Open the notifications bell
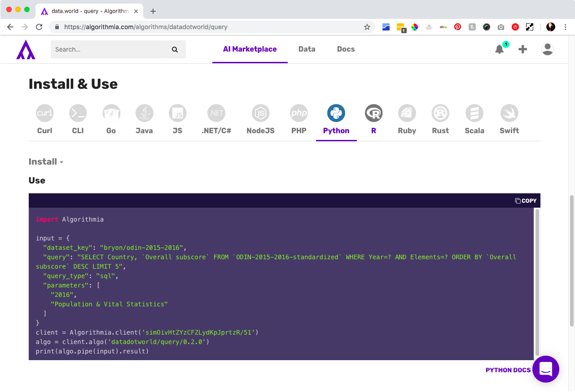 [500, 49]
